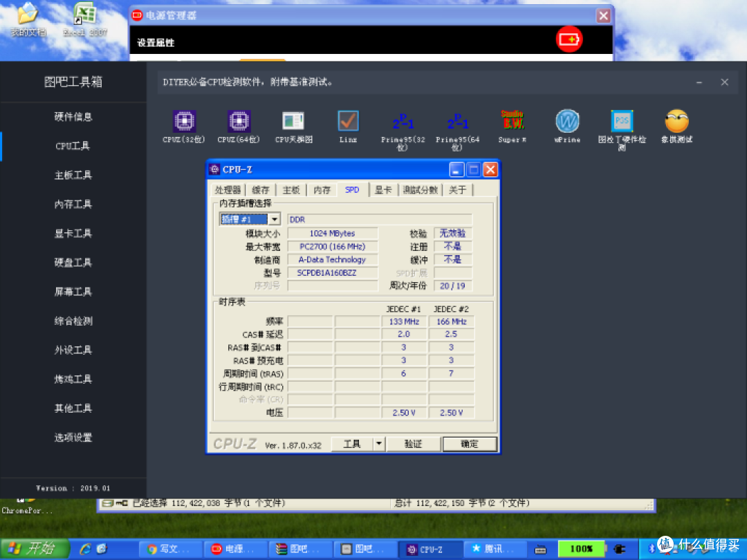The image size is (747, 560).
Task: Click the 工具 button in CPU-Z
Action: point(352,444)
